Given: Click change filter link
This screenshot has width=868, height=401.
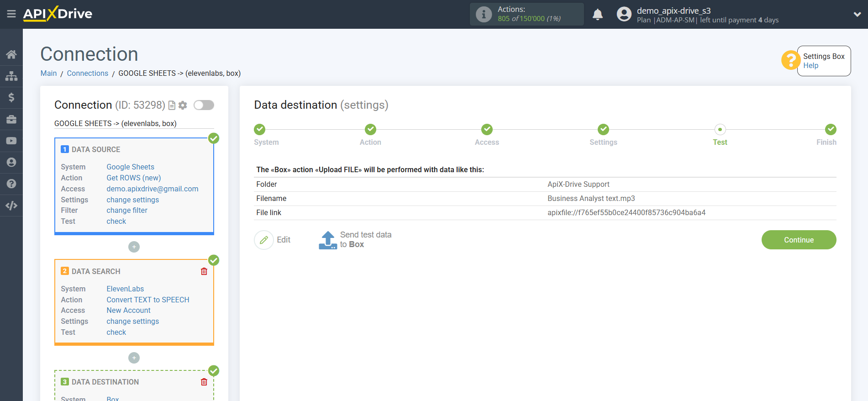Looking at the screenshot, I should pos(126,210).
